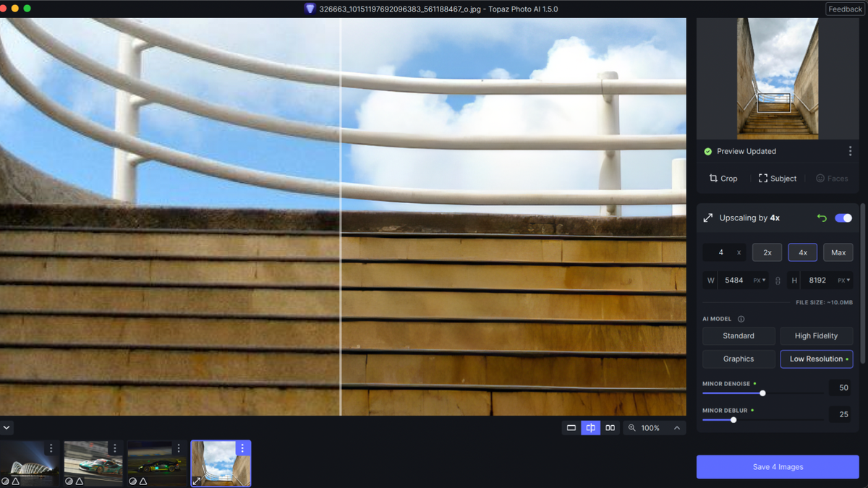Select the split preview view icon
868x488 pixels.
click(x=590, y=427)
